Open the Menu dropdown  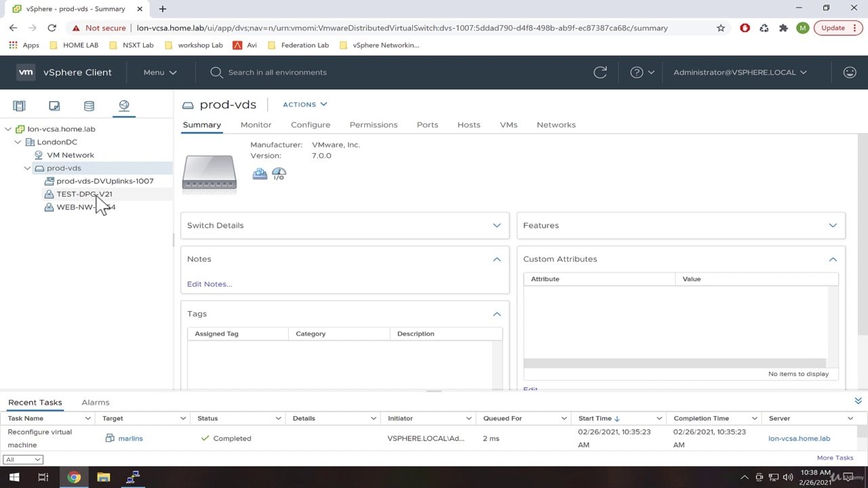[160, 72]
